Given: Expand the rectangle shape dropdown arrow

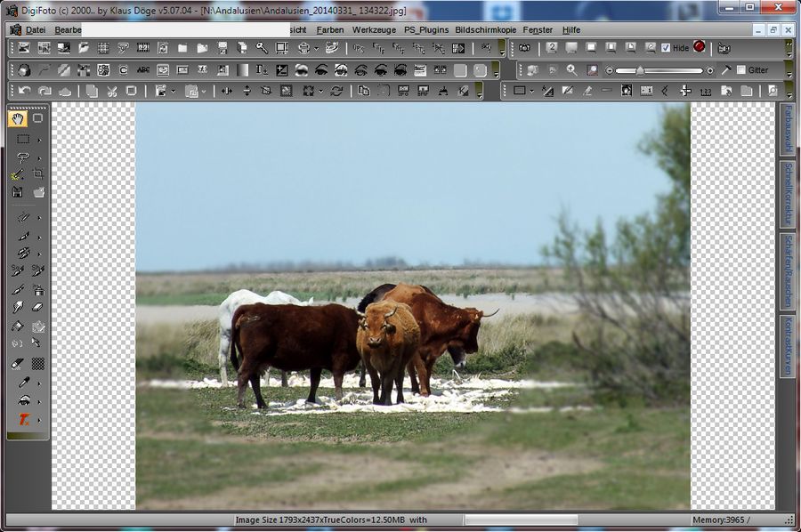Looking at the screenshot, I should coord(531,91).
